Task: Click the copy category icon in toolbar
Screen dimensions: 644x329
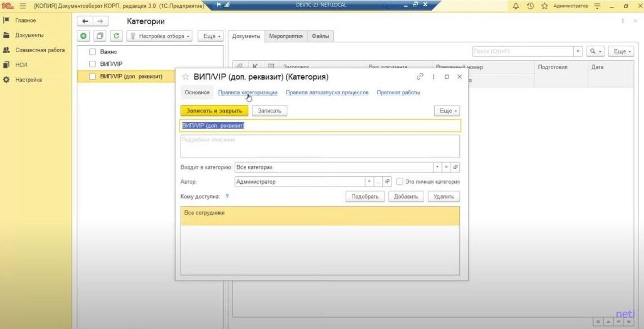Action: click(100, 36)
